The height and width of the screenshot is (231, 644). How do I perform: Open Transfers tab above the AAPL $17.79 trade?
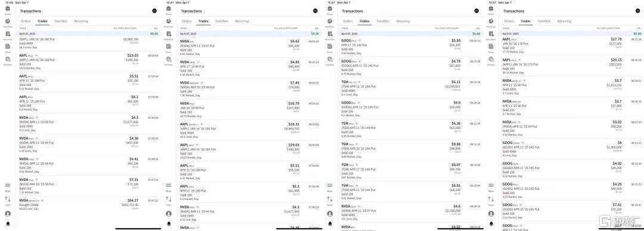tap(544, 21)
